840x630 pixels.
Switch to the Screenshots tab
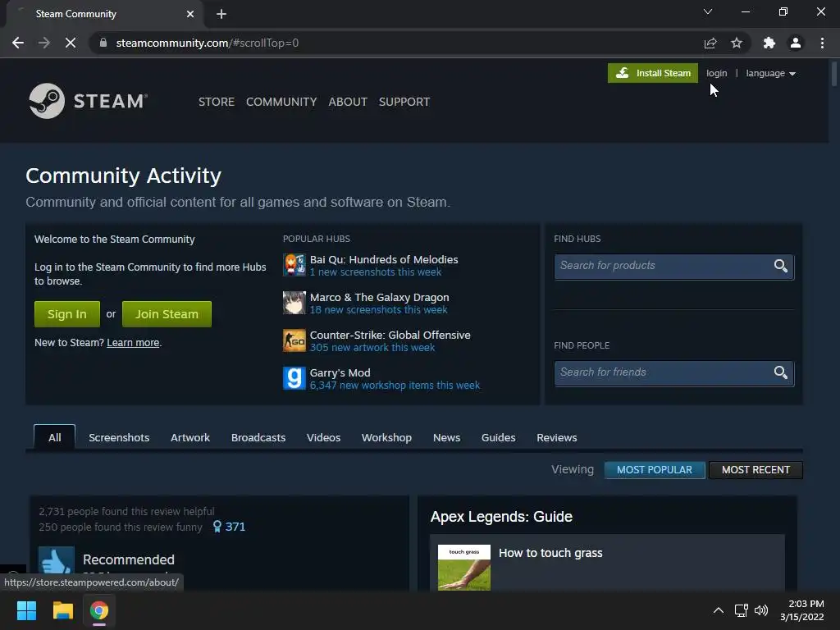[119, 438]
